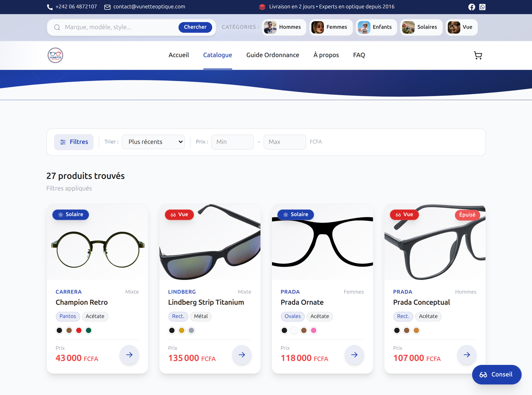The width and height of the screenshot is (532, 395).
Task: Select the Catalogue nav item
Action: coord(217,55)
